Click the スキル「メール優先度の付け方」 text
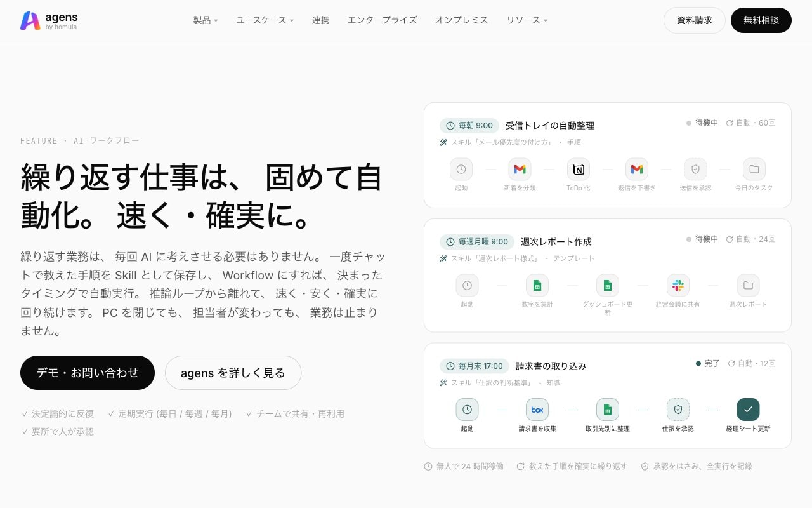The height and width of the screenshot is (508, 812). pyautogui.click(x=501, y=142)
